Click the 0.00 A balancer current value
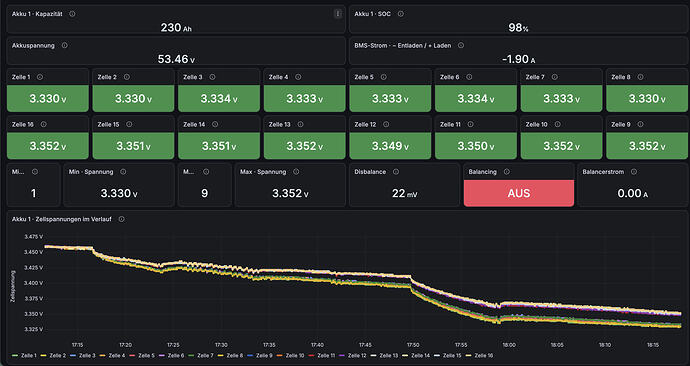The height and width of the screenshot is (366, 690). tap(632, 193)
